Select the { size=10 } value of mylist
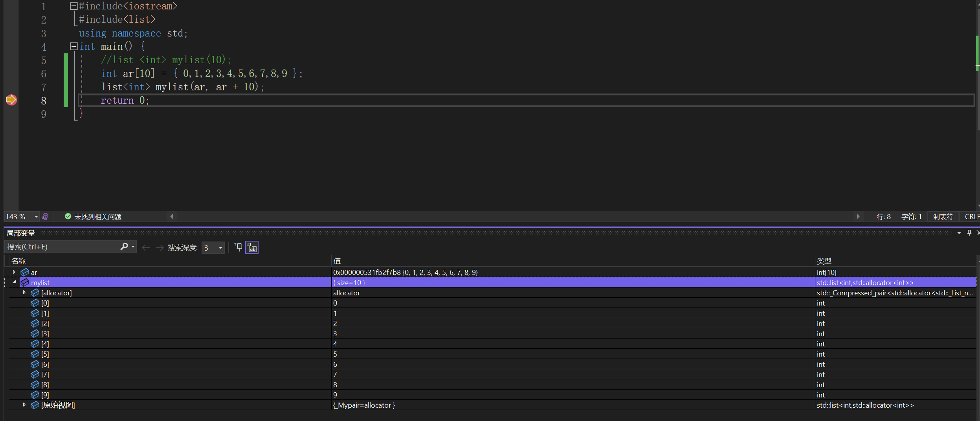 (x=573, y=282)
